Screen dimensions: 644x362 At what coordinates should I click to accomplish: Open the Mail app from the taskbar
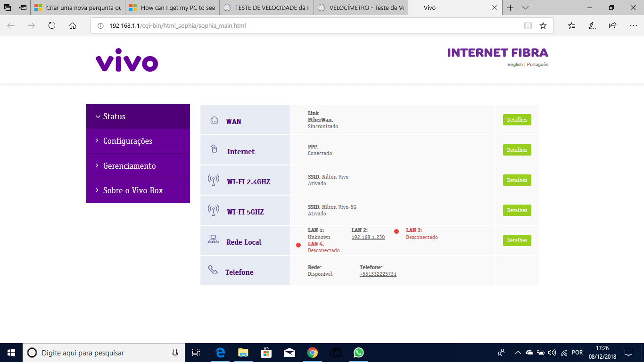289,353
